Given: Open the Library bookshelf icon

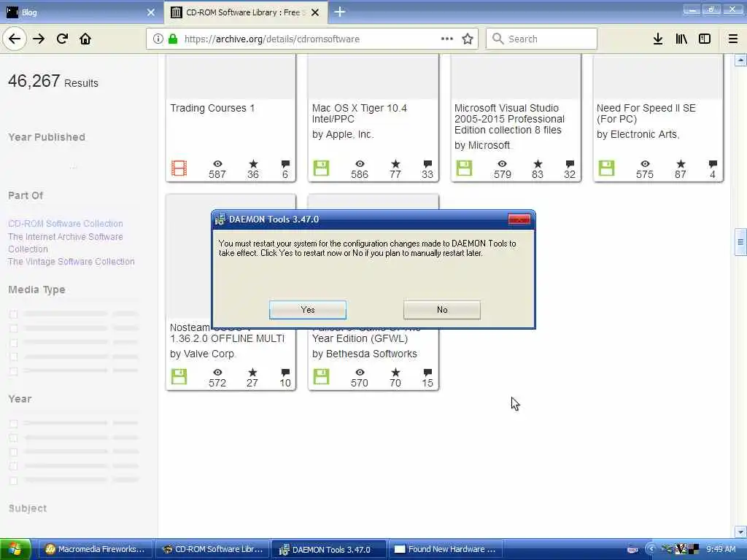Looking at the screenshot, I should 681,39.
